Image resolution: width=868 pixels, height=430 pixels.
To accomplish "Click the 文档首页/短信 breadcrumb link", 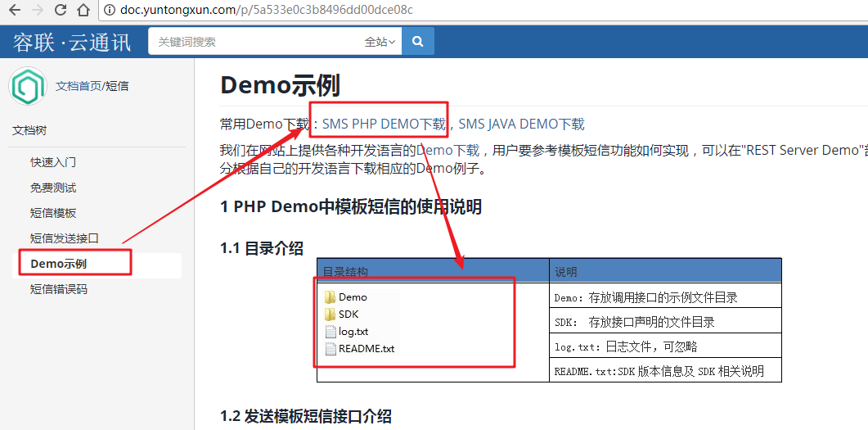I will pos(92,86).
